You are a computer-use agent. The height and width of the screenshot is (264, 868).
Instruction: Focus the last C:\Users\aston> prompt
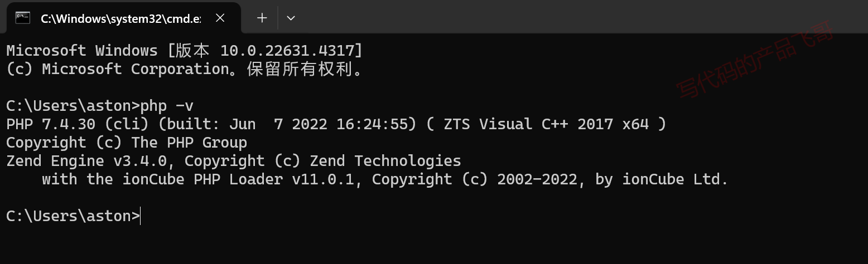73,216
